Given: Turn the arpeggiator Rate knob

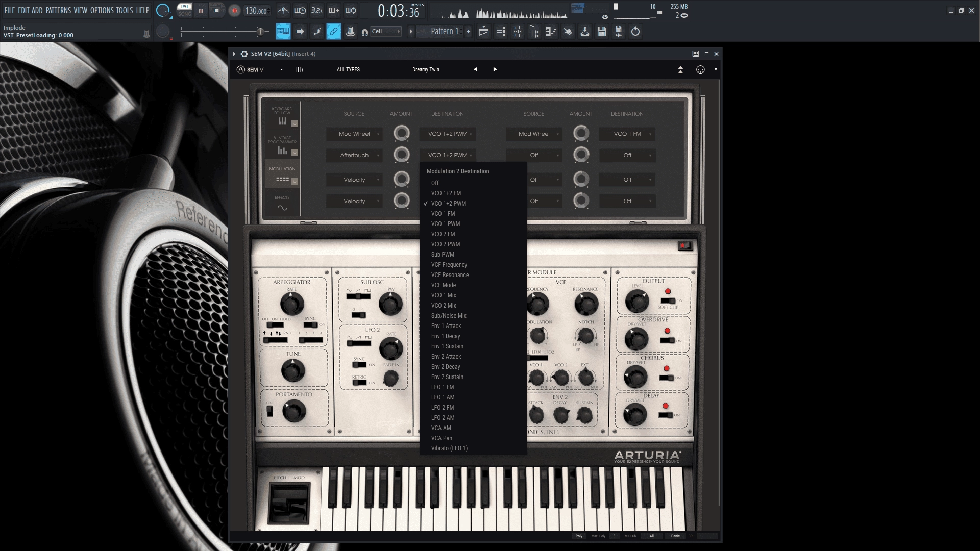Looking at the screenshot, I should [291, 305].
